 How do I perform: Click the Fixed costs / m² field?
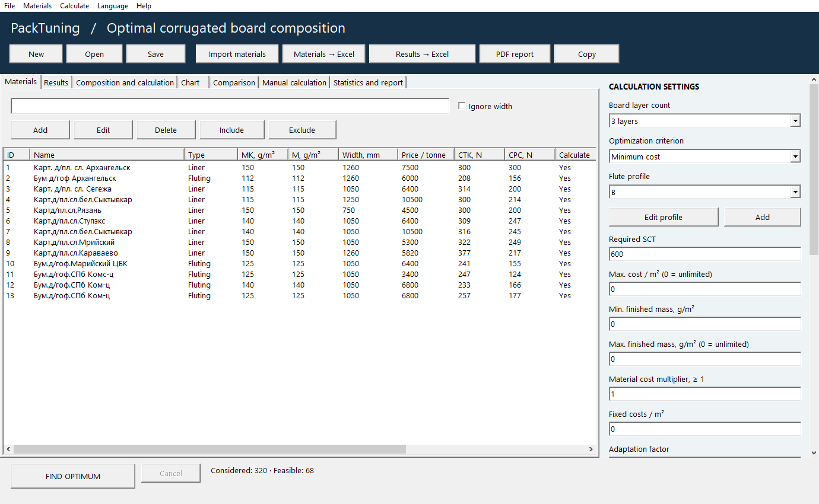tap(704, 429)
